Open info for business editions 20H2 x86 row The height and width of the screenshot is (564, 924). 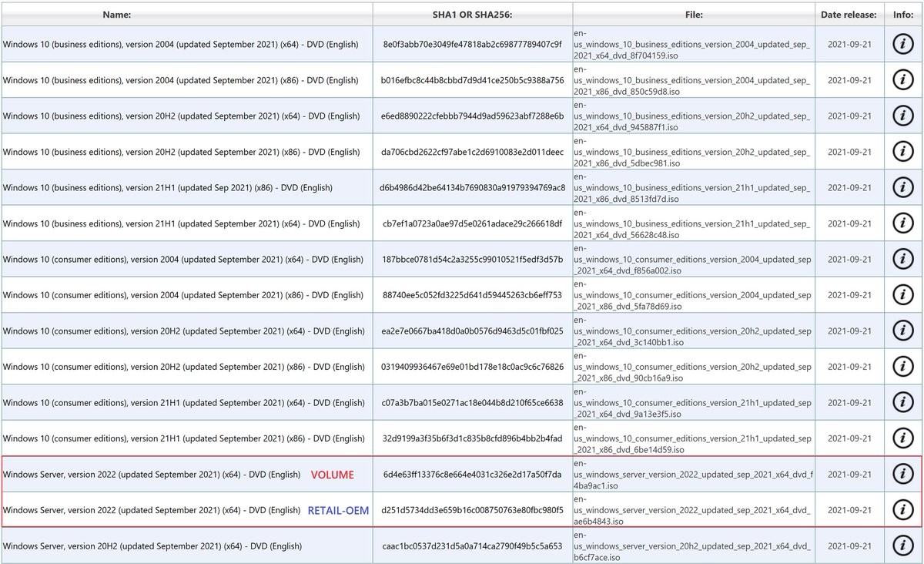click(902, 152)
